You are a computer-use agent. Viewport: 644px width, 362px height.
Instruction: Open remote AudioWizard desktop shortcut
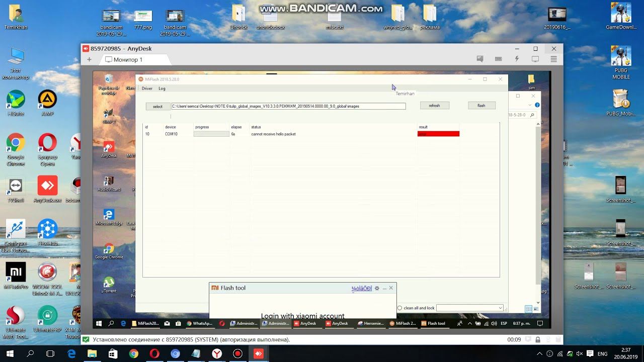[x=109, y=184]
